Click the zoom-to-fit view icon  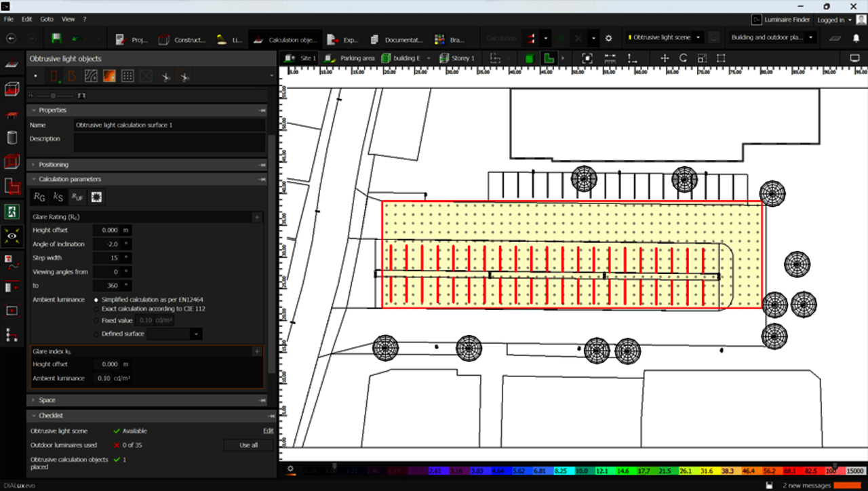[587, 58]
